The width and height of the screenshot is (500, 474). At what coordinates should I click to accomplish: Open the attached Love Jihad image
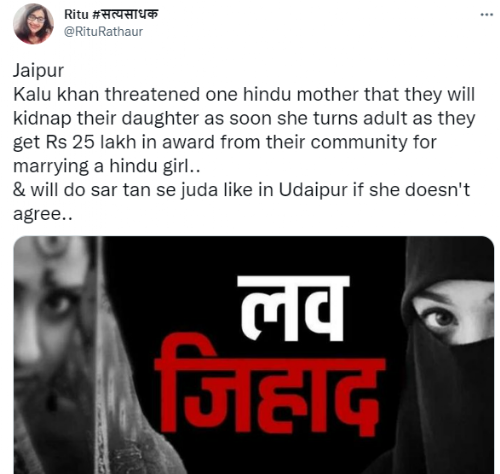[254, 355]
